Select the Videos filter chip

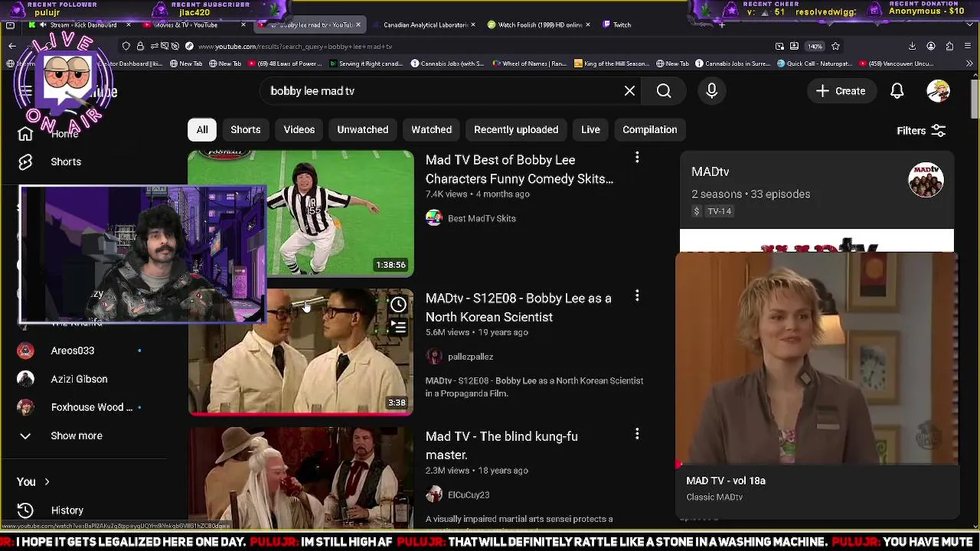pos(299,129)
